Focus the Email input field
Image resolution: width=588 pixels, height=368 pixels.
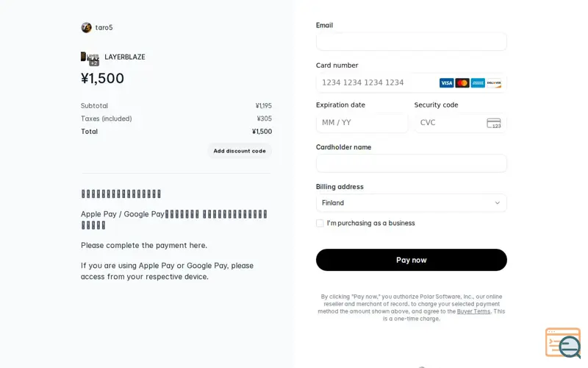(412, 42)
